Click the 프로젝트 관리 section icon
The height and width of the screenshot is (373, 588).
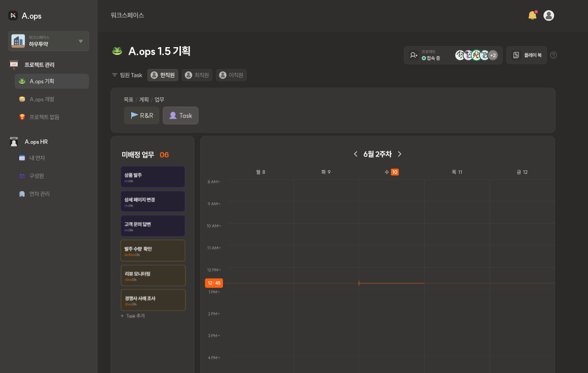(14, 64)
